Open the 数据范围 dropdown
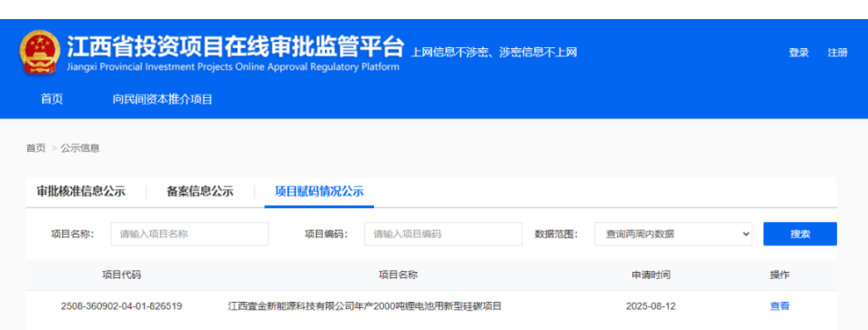 673,234
